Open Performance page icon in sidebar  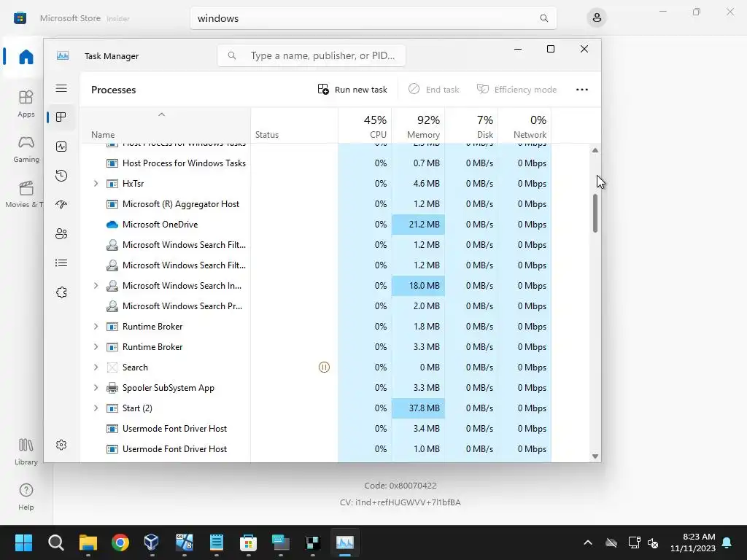(x=61, y=147)
